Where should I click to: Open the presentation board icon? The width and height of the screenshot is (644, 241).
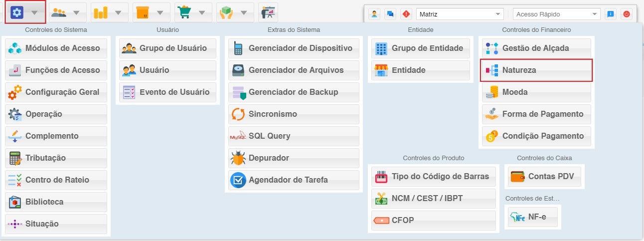268,12
